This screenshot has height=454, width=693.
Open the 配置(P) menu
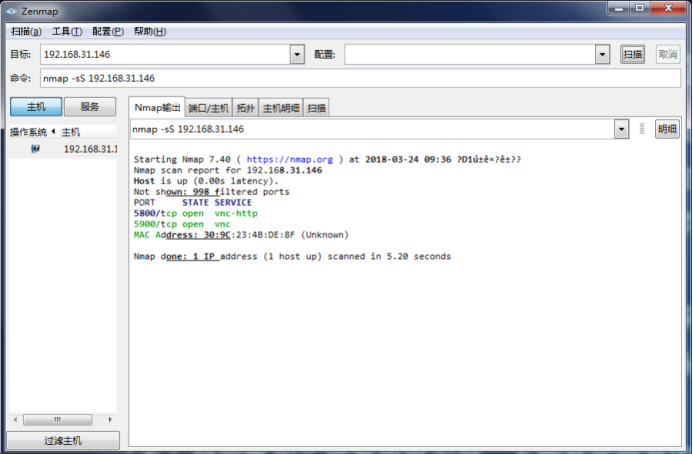(108, 31)
